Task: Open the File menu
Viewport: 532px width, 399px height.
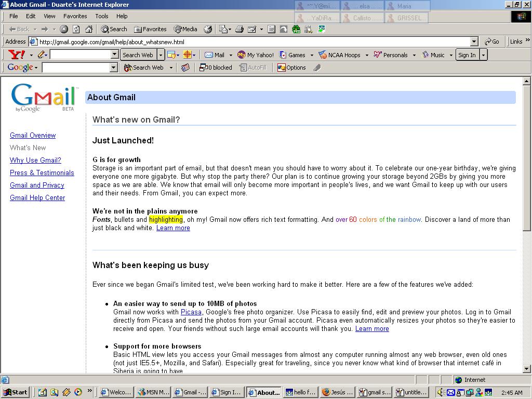Action: coord(14,16)
